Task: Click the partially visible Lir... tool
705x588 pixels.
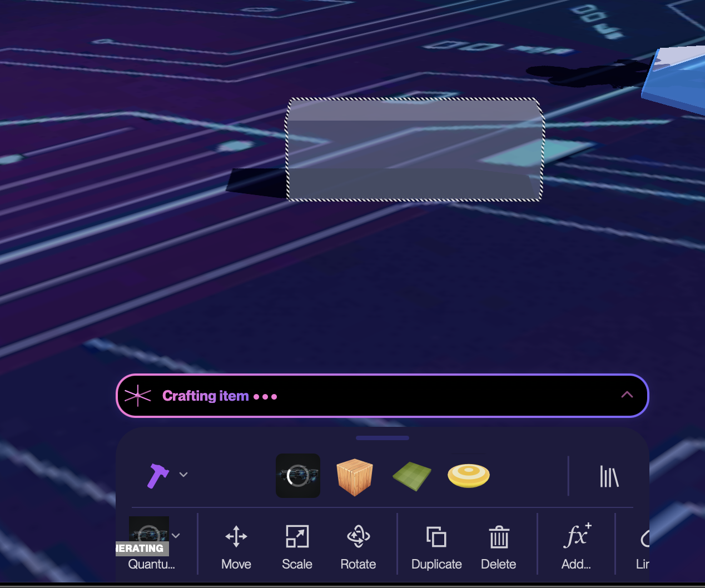Action: point(643,547)
